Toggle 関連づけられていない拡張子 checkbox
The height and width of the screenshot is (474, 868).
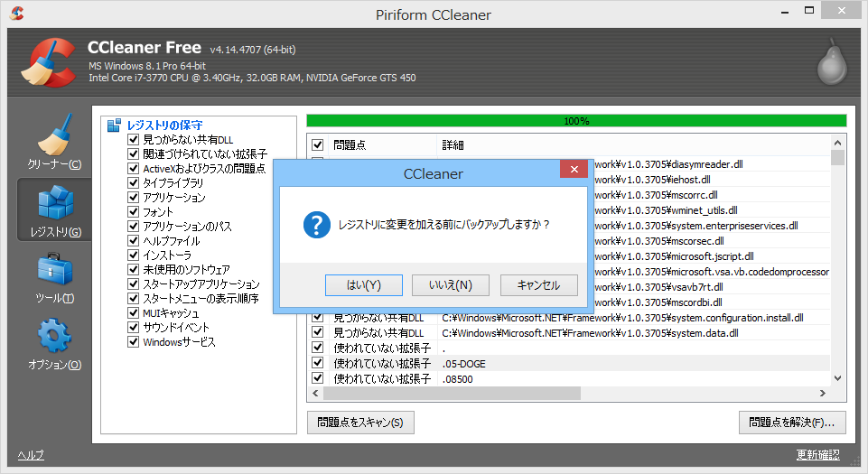click(133, 153)
